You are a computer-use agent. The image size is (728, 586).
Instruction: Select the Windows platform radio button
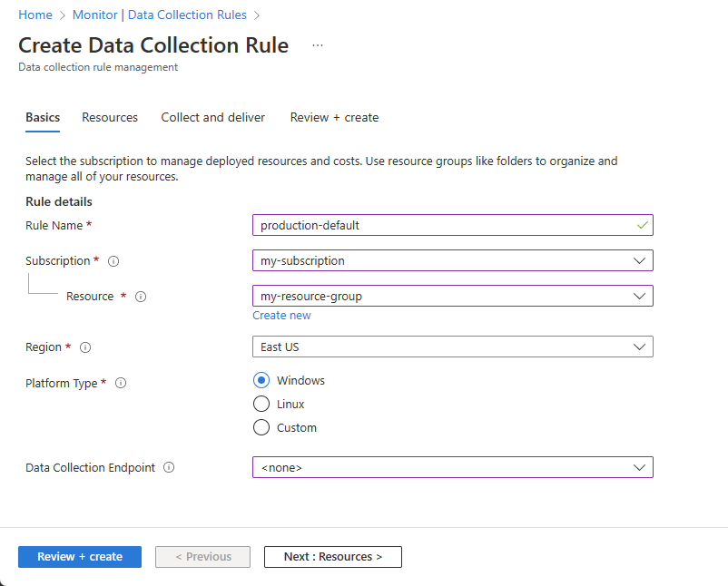pyautogui.click(x=261, y=381)
